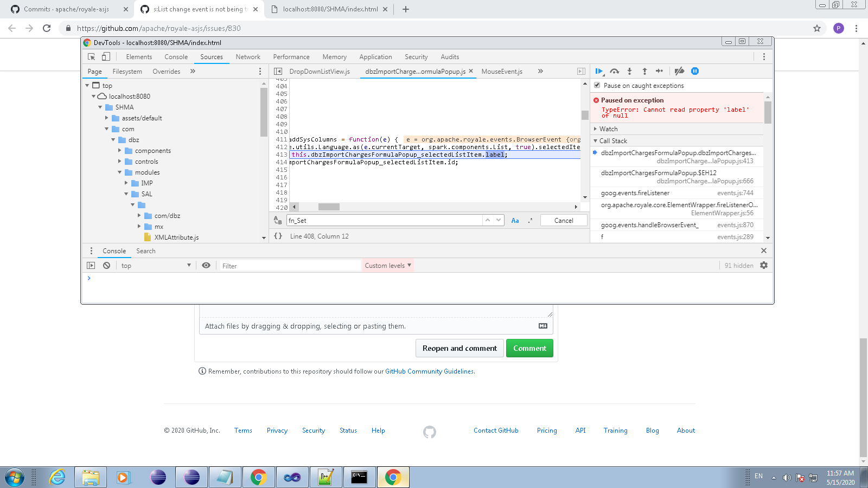
Task: Close the console drawer
Action: [x=764, y=251]
